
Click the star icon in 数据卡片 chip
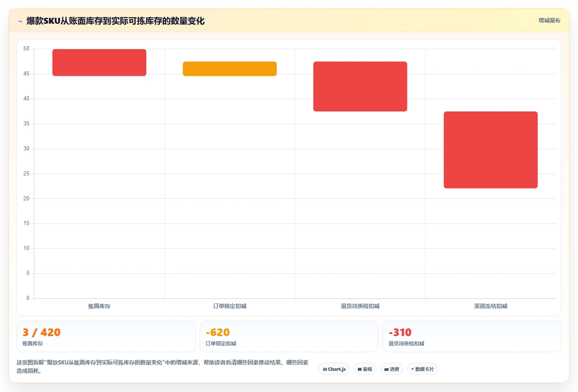click(413, 369)
